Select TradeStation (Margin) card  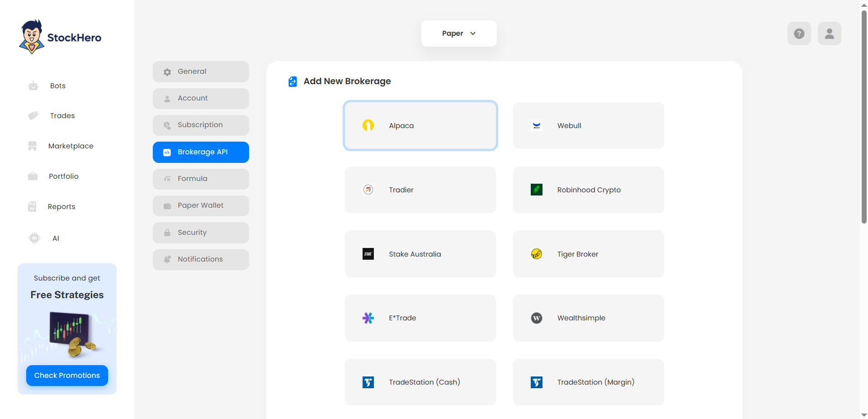[x=589, y=382]
